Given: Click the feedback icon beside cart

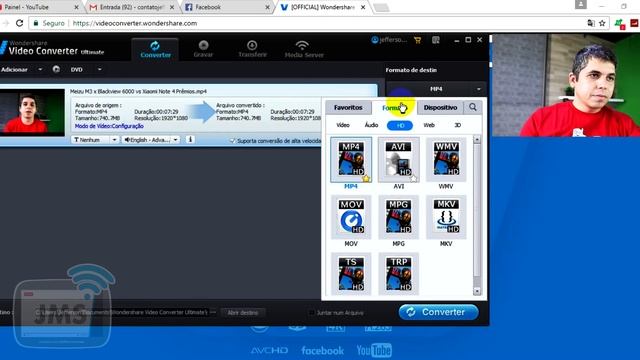Looking at the screenshot, I should (x=436, y=40).
